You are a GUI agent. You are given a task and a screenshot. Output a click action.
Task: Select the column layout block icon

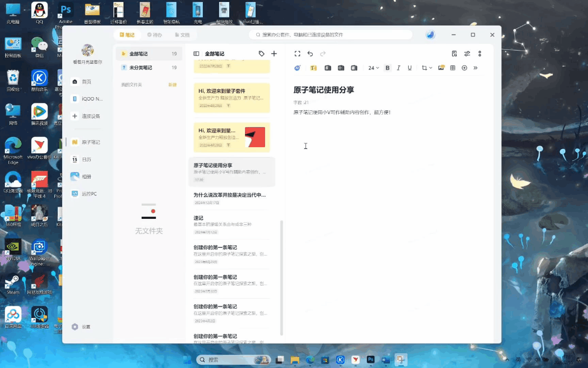(354, 68)
